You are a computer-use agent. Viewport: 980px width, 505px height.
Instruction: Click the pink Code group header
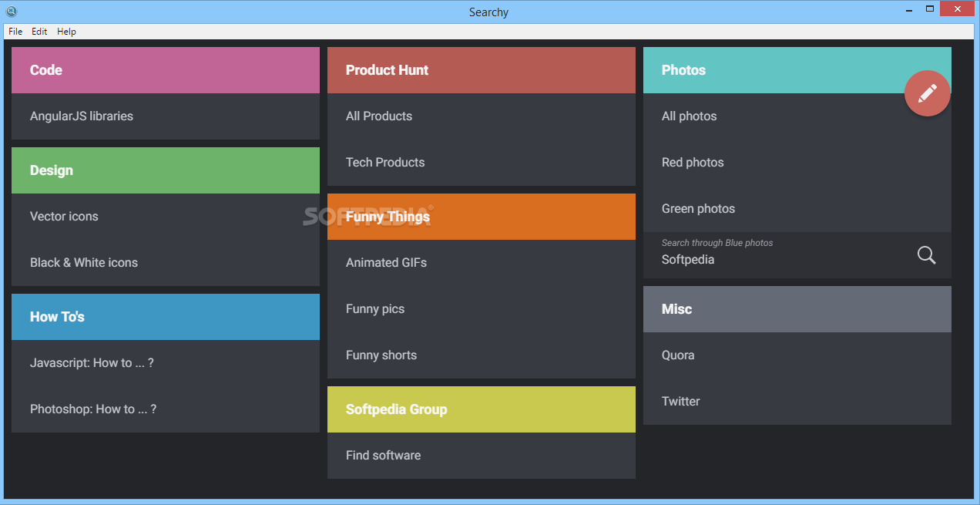click(166, 70)
